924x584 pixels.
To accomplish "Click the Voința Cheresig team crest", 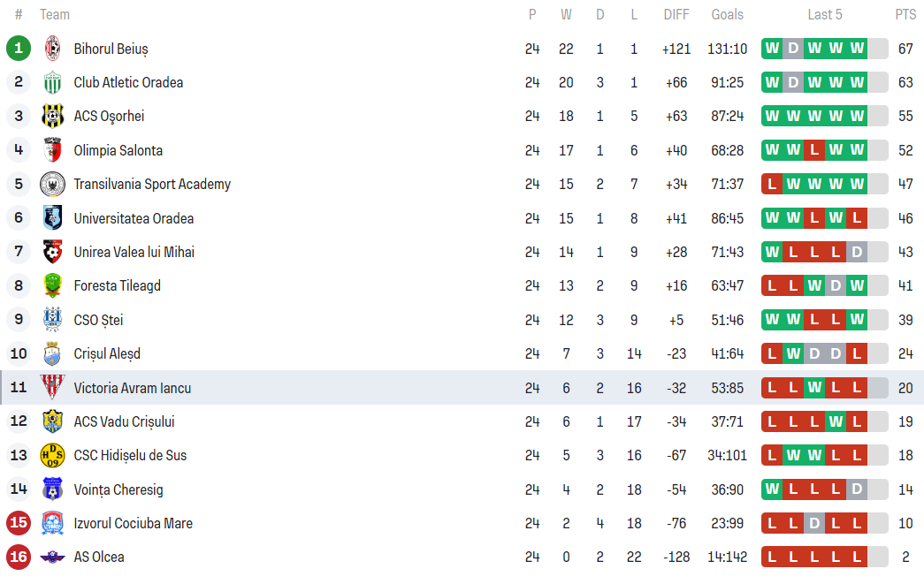I will pyautogui.click(x=53, y=489).
